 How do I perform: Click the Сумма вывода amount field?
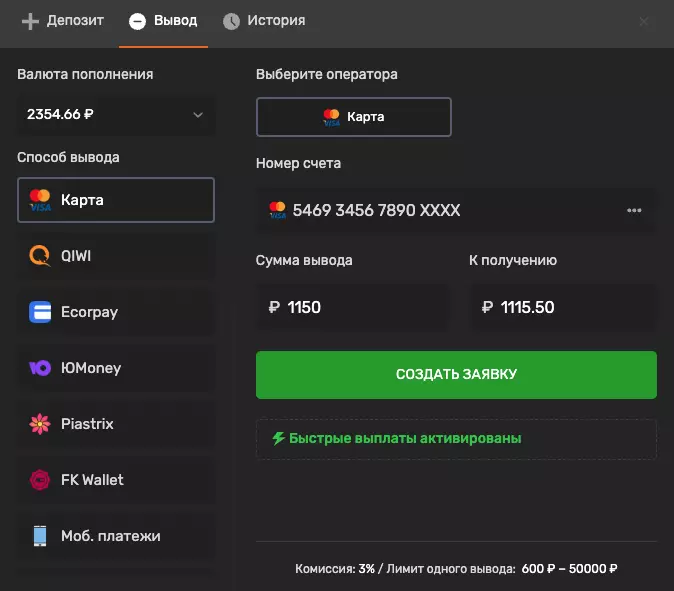tap(355, 308)
